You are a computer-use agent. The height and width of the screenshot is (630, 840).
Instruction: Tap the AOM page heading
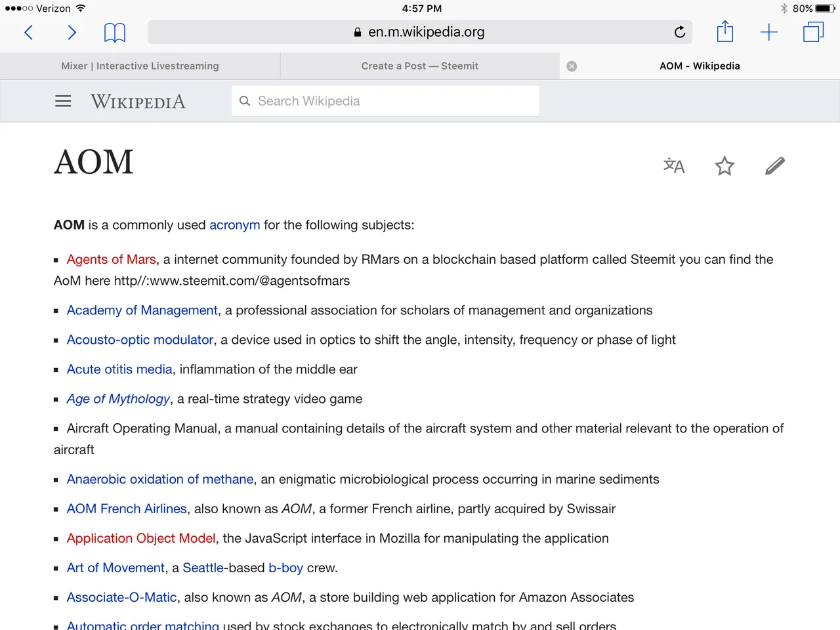(x=94, y=162)
